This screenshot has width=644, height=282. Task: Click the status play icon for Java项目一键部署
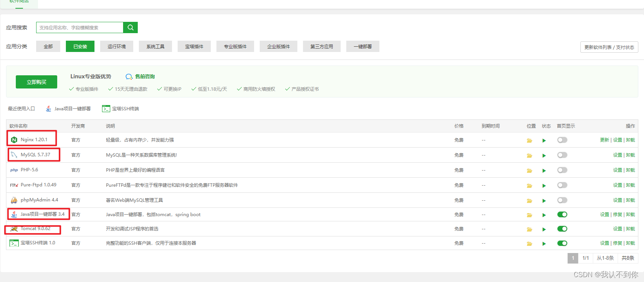click(x=544, y=215)
